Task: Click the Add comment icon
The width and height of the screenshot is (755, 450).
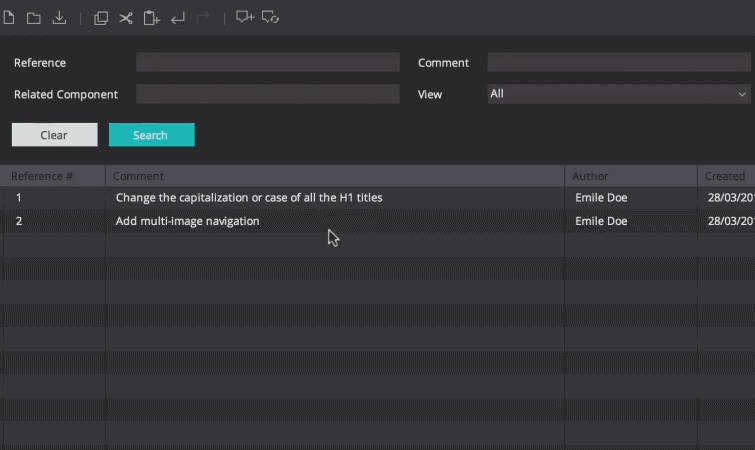Action: (245, 17)
